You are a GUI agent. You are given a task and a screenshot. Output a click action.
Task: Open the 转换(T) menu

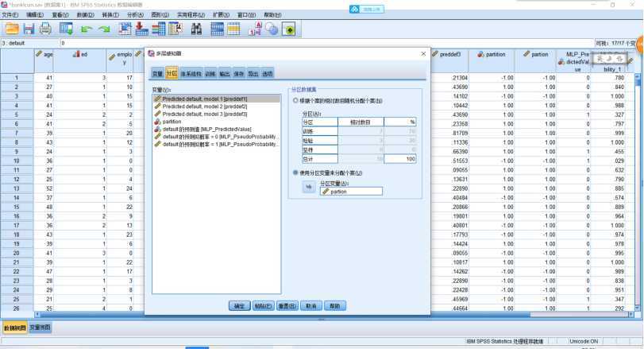(x=110, y=15)
